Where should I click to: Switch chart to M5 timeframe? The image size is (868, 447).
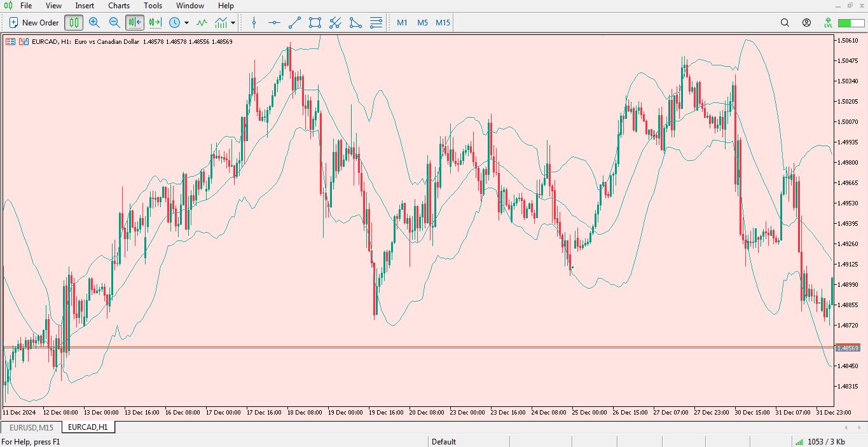tap(422, 23)
